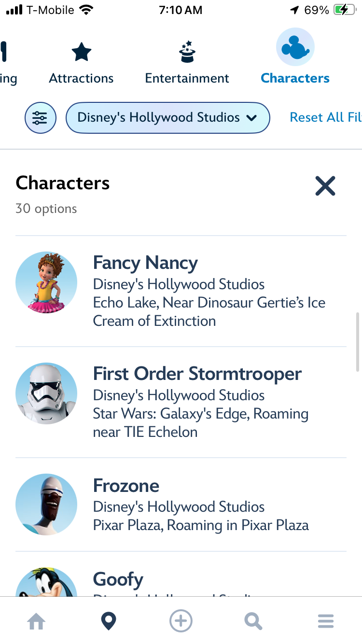Select the Characters Mickey icon
This screenshot has height=644, width=362.
point(295,47)
